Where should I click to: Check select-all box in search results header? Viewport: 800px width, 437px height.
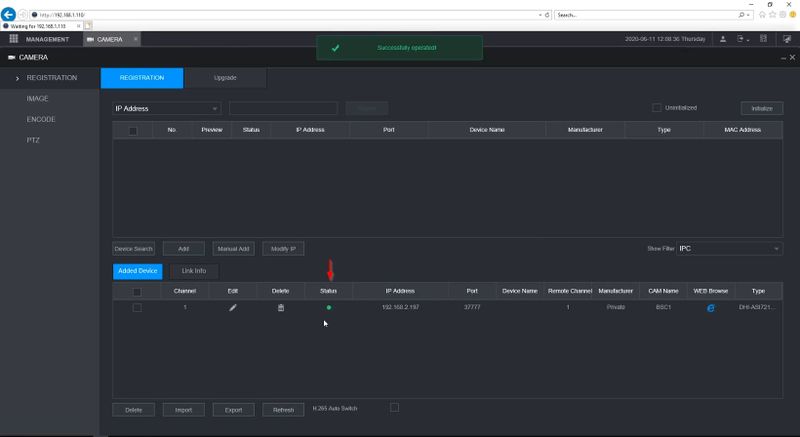(133, 131)
